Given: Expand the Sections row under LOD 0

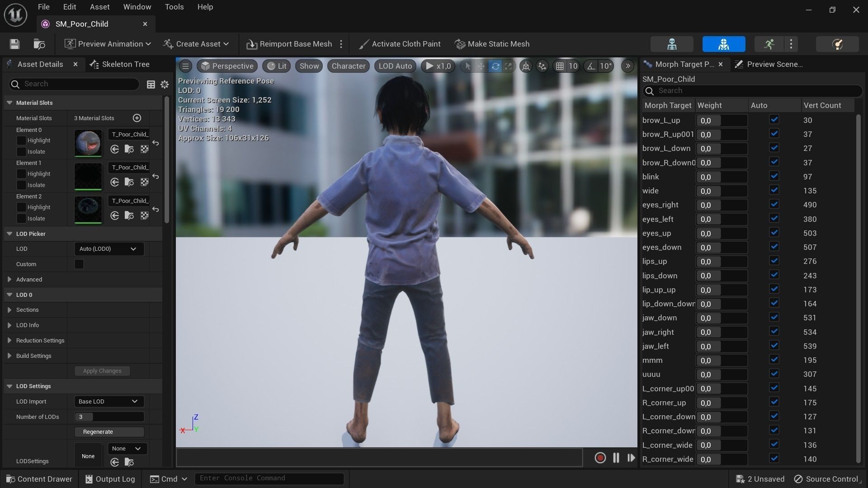Looking at the screenshot, I should point(9,310).
